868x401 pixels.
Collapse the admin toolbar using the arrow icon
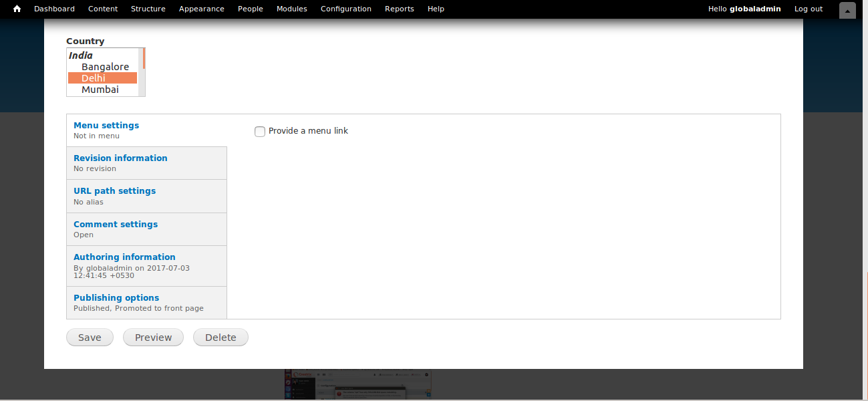pos(847,10)
